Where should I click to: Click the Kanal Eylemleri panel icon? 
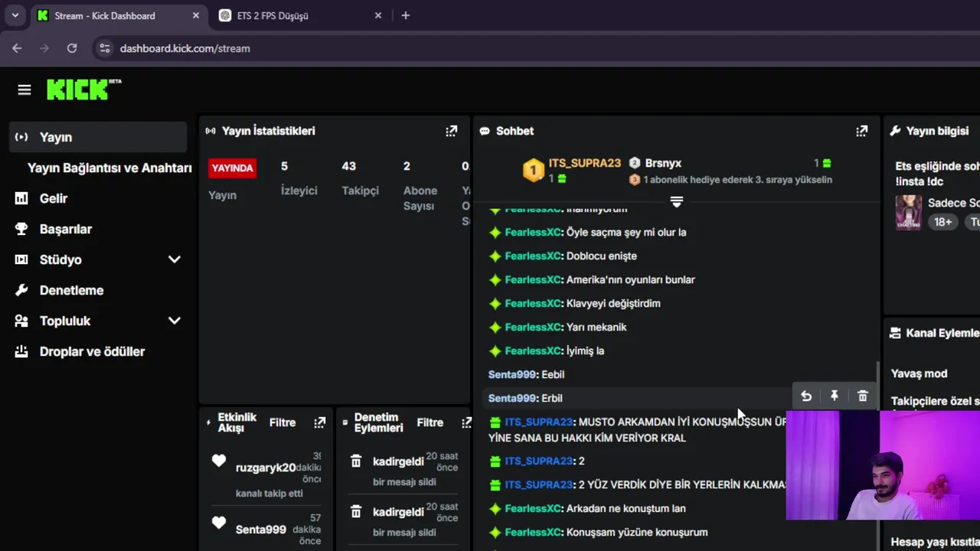click(x=895, y=333)
